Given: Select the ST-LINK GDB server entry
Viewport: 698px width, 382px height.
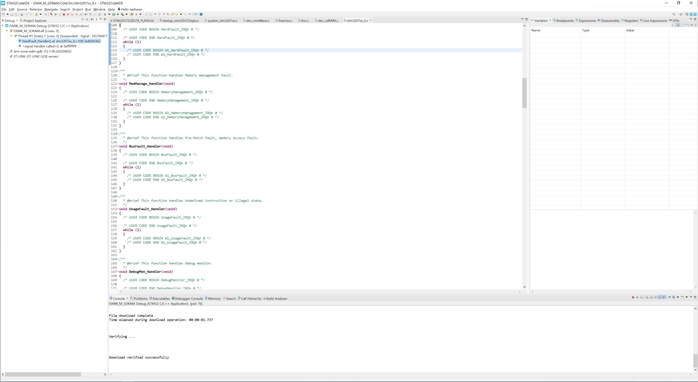Looking at the screenshot, I should click(34, 57).
